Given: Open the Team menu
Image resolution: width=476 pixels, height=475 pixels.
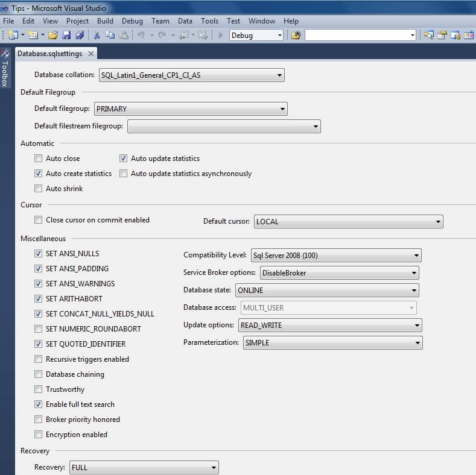Looking at the screenshot, I should (x=160, y=21).
